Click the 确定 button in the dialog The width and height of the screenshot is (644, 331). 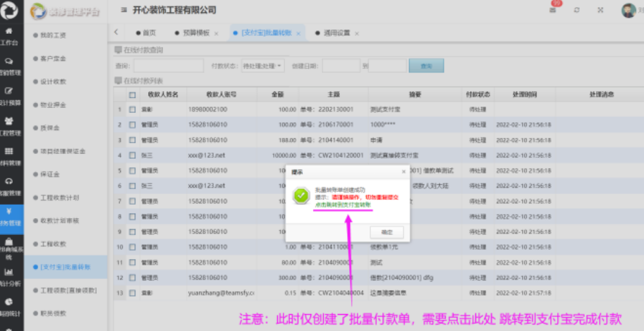pyautogui.click(x=387, y=232)
